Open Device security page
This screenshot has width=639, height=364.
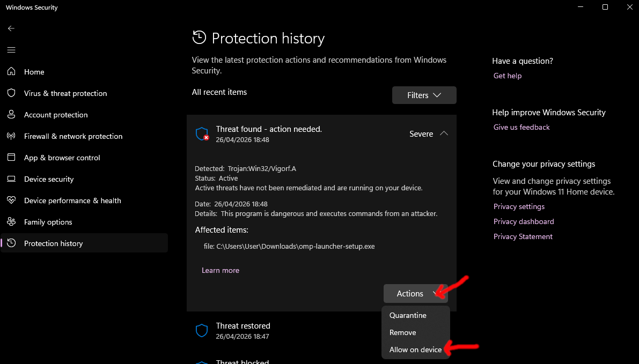point(84,179)
